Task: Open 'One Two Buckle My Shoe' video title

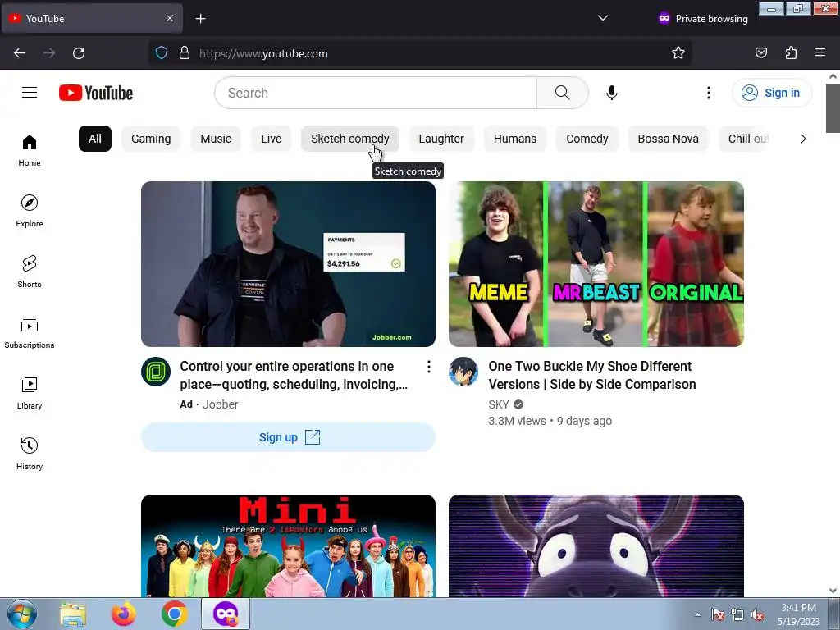Action: point(592,375)
